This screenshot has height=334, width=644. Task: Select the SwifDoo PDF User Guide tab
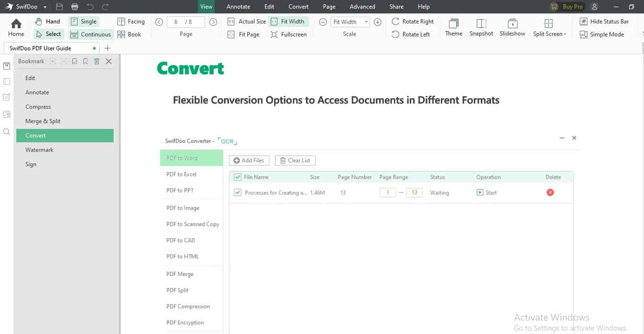click(51, 48)
